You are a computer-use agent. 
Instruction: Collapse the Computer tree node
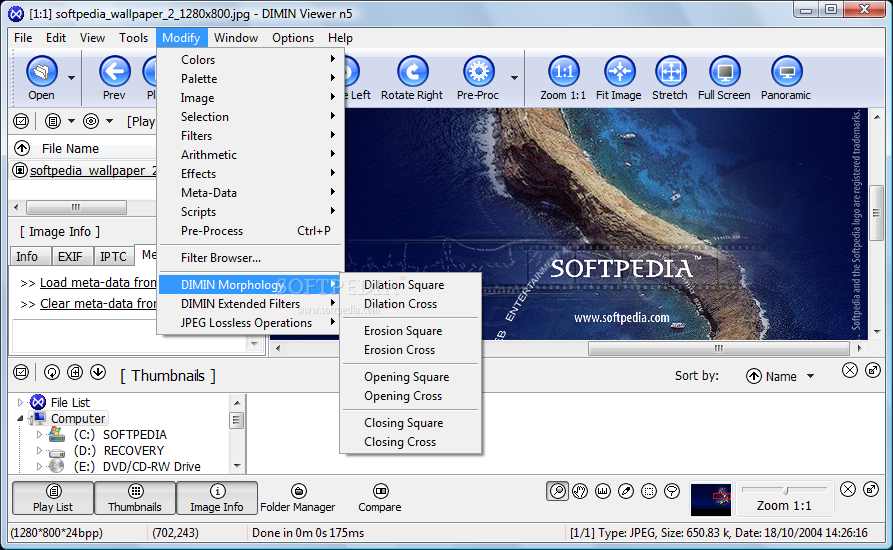[x=21, y=418]
